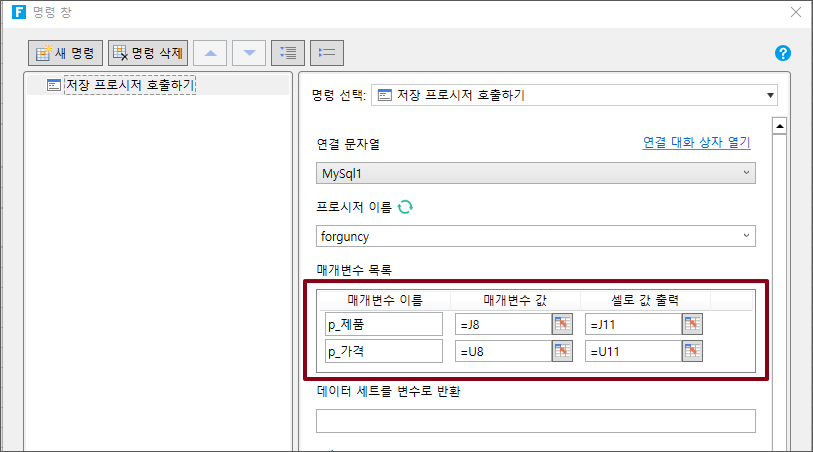Click the move command down arrow
The width and height of the screenshot is (813, 452).
pos(249,52)
